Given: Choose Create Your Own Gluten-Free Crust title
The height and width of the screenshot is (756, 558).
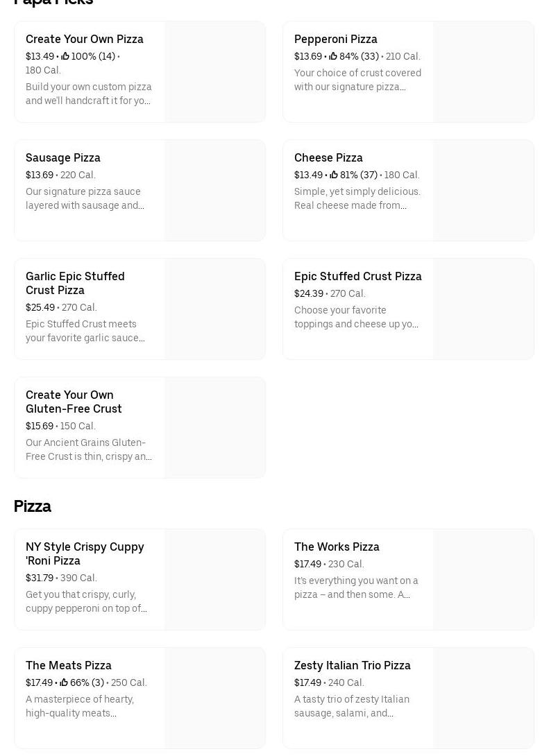Looking at the screenshot, I should tap(74, 402).
